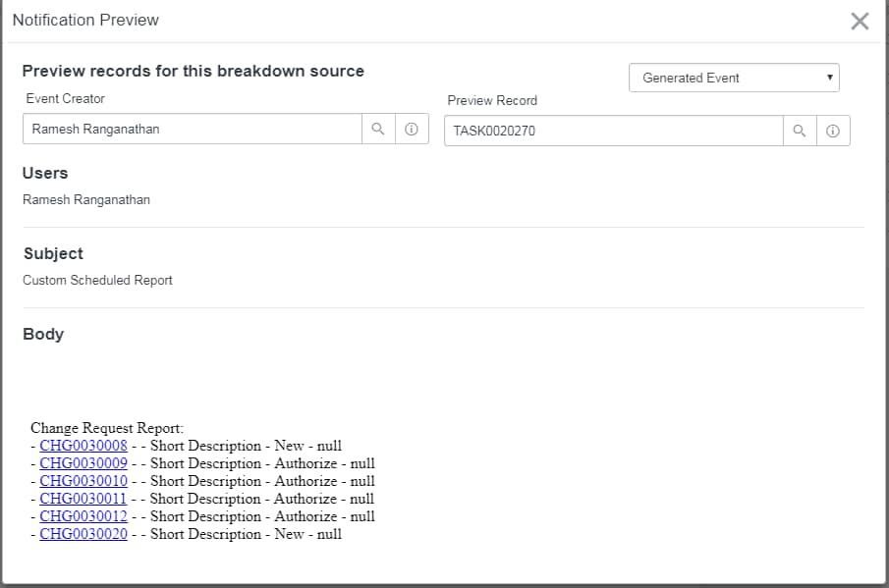Open change request CHG0030010 link
Screen dimensions: 889x588
pyautogui.click(x=83, y=481)
